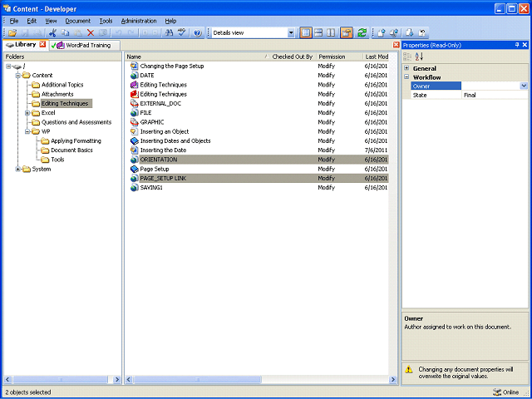Click the red Delete X toolbar icon
This screenshot has height=399, width=532.
(91, 33)
